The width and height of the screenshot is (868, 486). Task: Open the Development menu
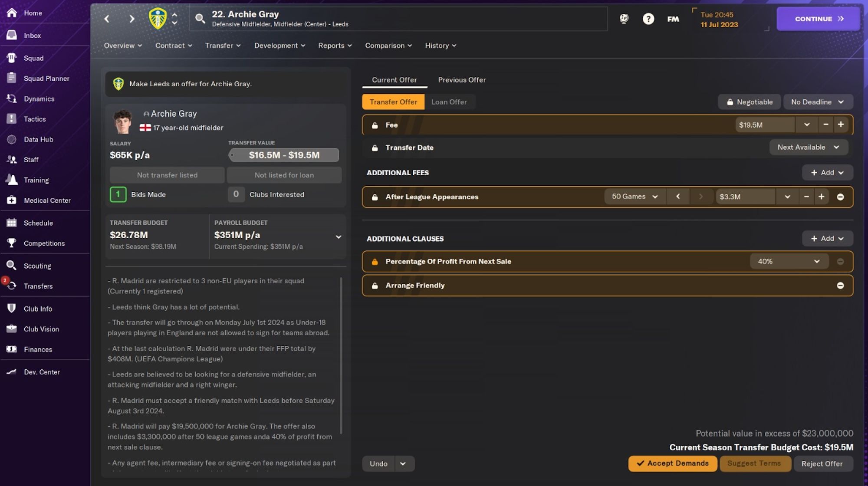tap(279, 46)
